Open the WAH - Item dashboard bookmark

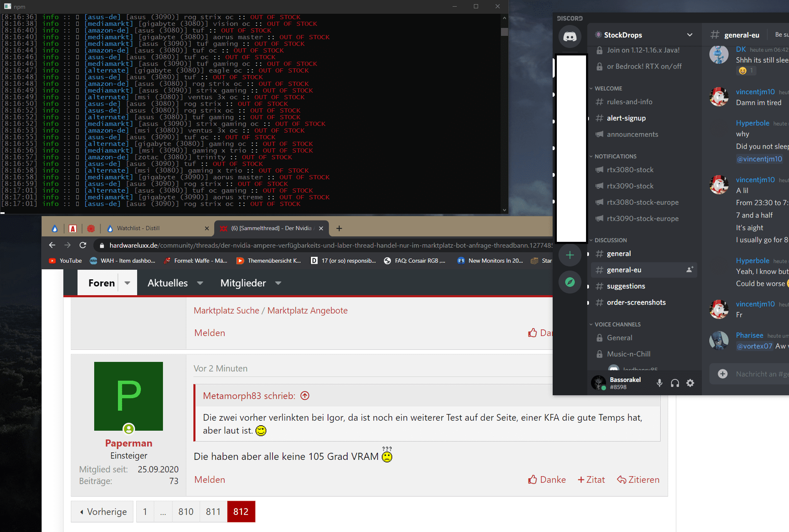point(123,261)
